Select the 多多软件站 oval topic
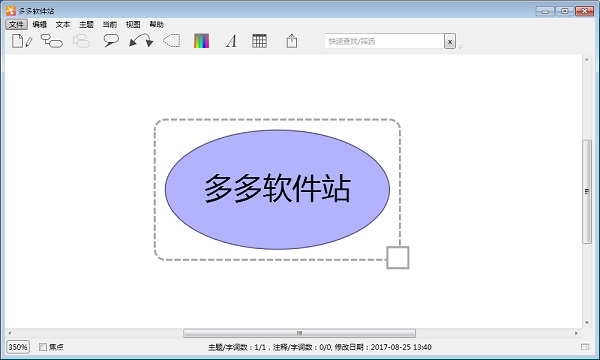 [277, 189]
